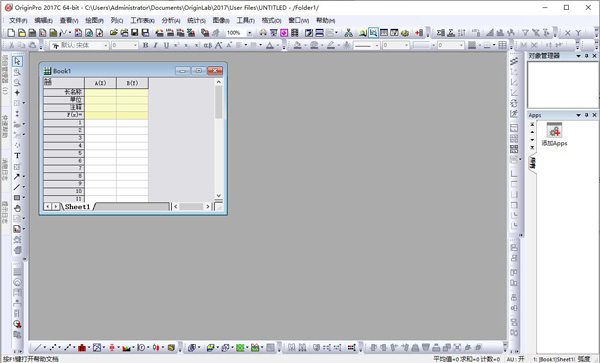
Task: Click the Book1 vertical scrollbar down arrow
Action: coord(218,195)
